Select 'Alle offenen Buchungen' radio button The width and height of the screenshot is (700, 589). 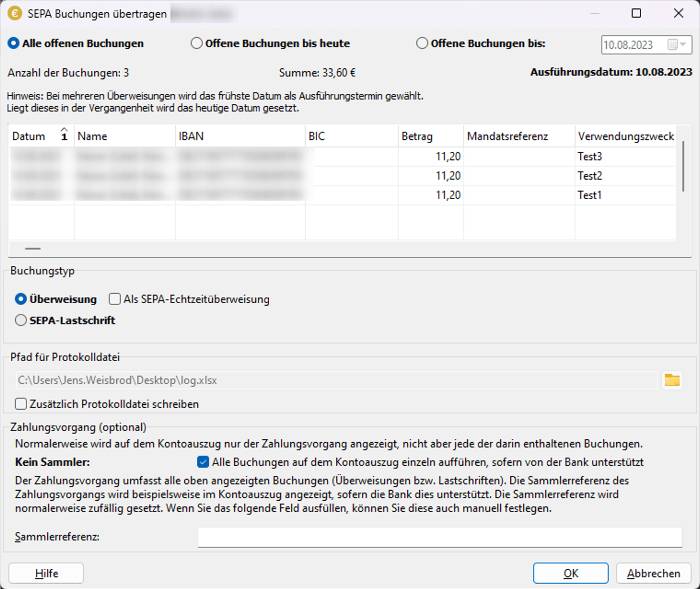pyautogui.click(x=13, y=43)
